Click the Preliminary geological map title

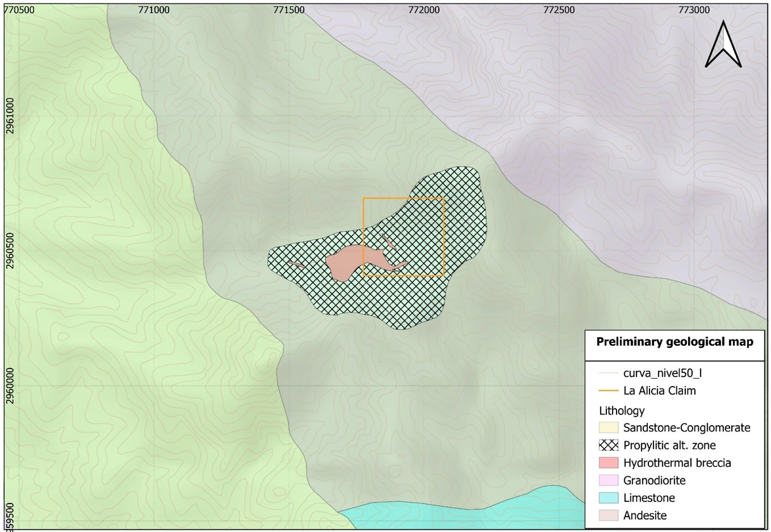click(675, 342)
